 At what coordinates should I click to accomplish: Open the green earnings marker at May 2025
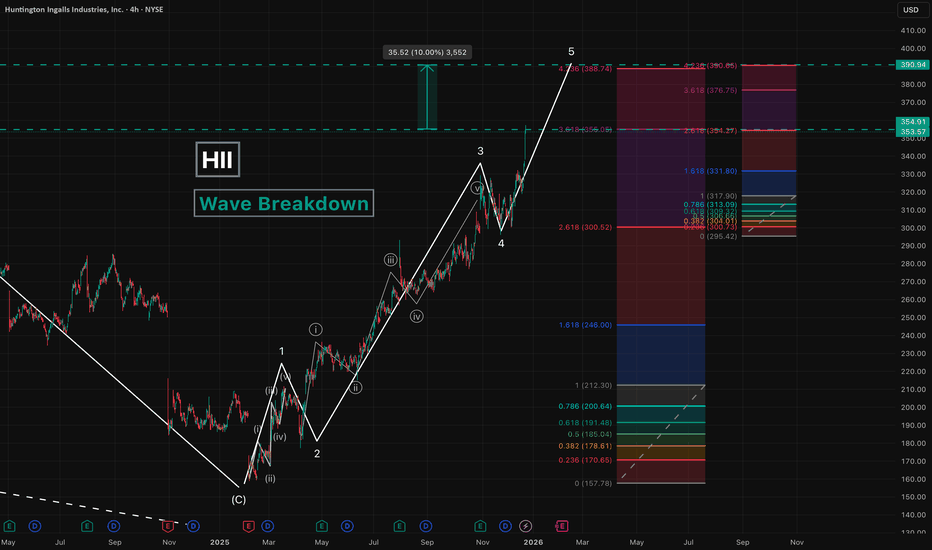[322, 526]
